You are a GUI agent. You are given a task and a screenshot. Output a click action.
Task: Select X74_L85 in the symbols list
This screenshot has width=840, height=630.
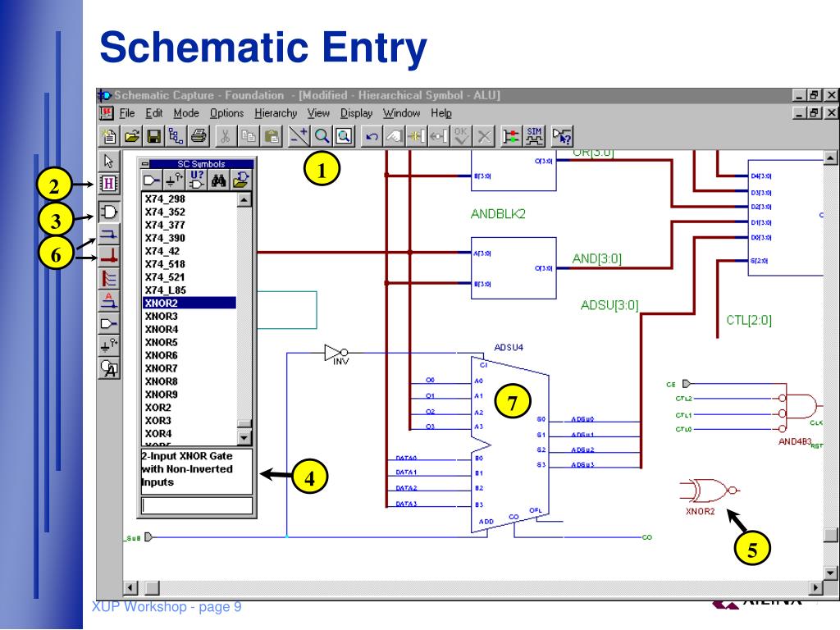(189, 290)
